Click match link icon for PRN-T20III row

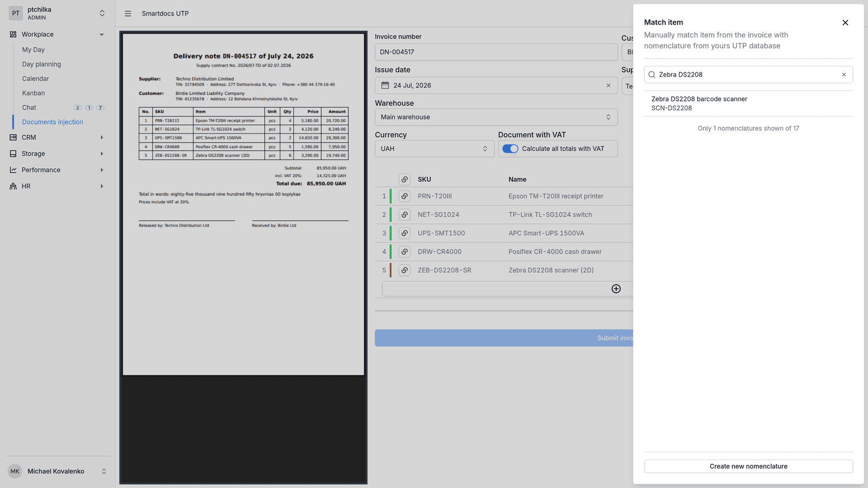405,196
